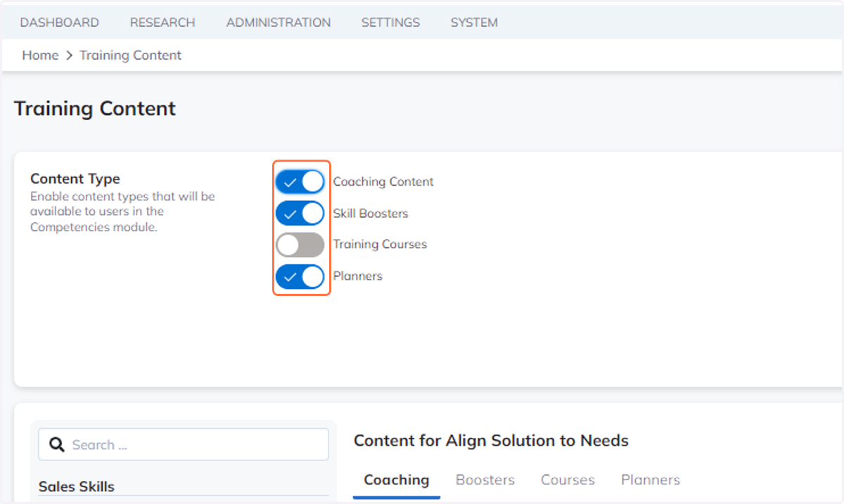Open the Dashboard menu
This screenshot has height=504, width=844.
(x=60, y=22)
